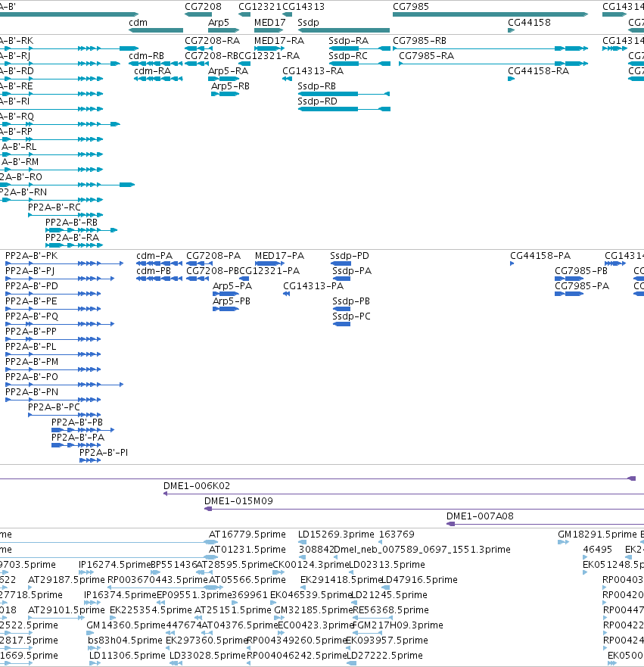The image size is (644, 667).
Task: Select transcript cdm-RA
Action: point(158,79)
